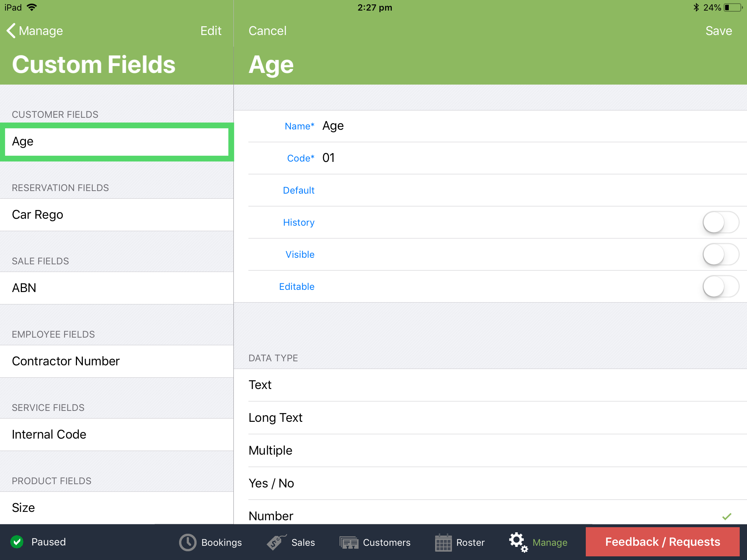Switch to the Customers tab label
Screen dimensions: 747x560
(x=387, y=542)
